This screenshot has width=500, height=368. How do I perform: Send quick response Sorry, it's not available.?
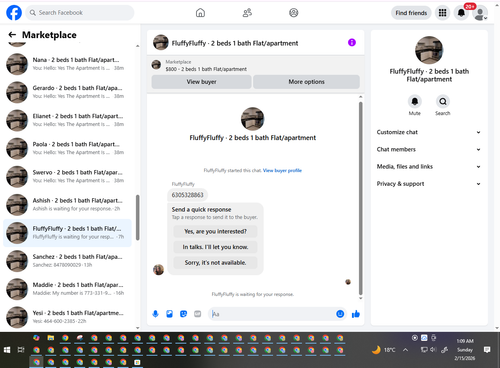[215, 263]
